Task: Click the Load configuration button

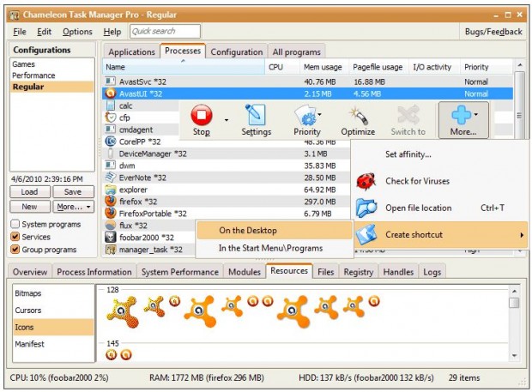Action: point(30,192)
